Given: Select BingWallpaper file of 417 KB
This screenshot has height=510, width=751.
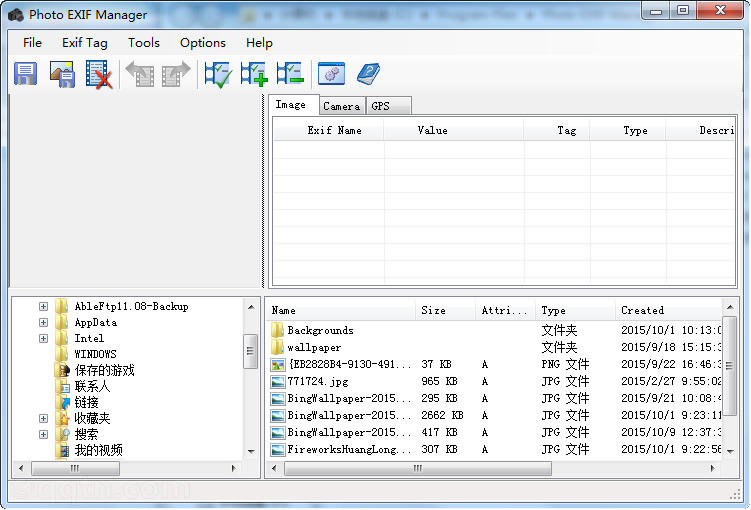Looking at the screenshot, I should (x=349, y=432).
